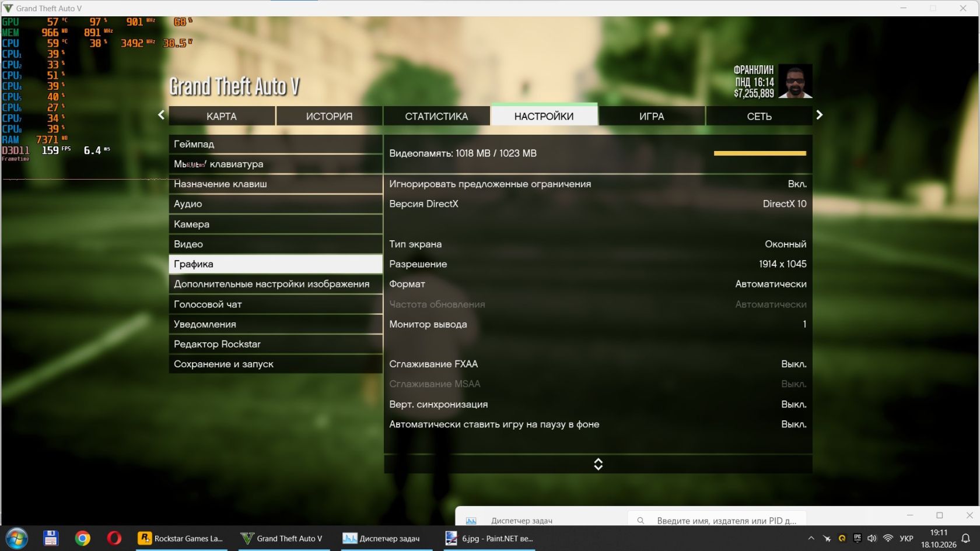Switch the УКР input language
Screen dimensions: 980x551
907,538
